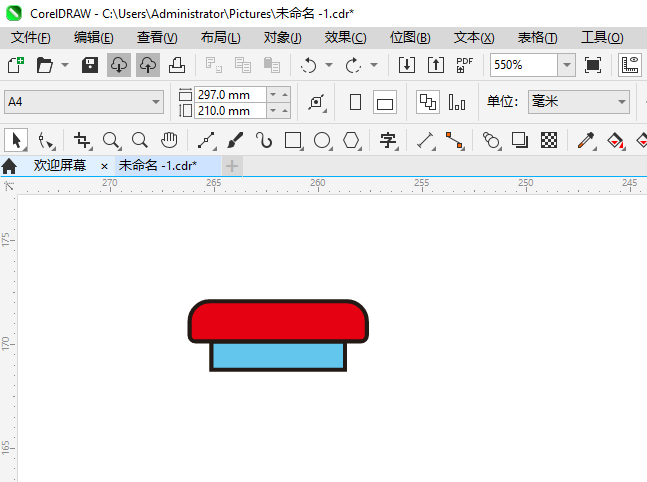Expand the undo history dropdown arrow
The height and width of the screenshot is (482, 647).
[x=329, y=65]
